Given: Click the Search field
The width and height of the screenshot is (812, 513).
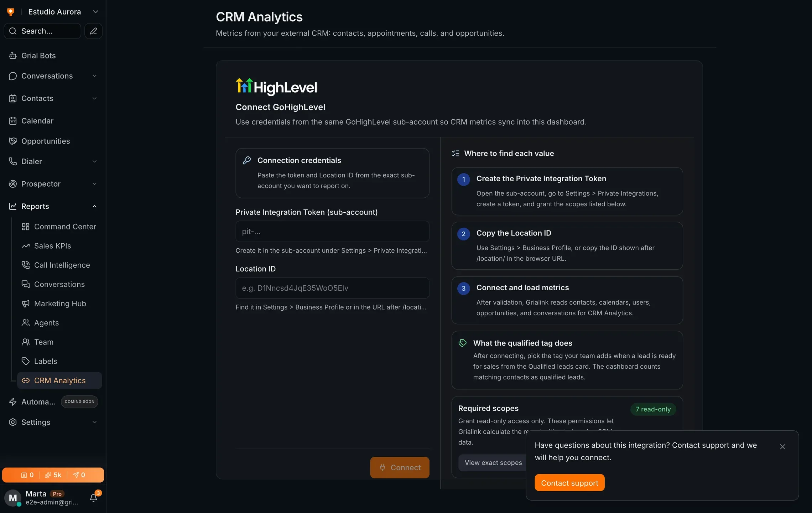Looking at the screenshot, I should click(x=42, y=31).
